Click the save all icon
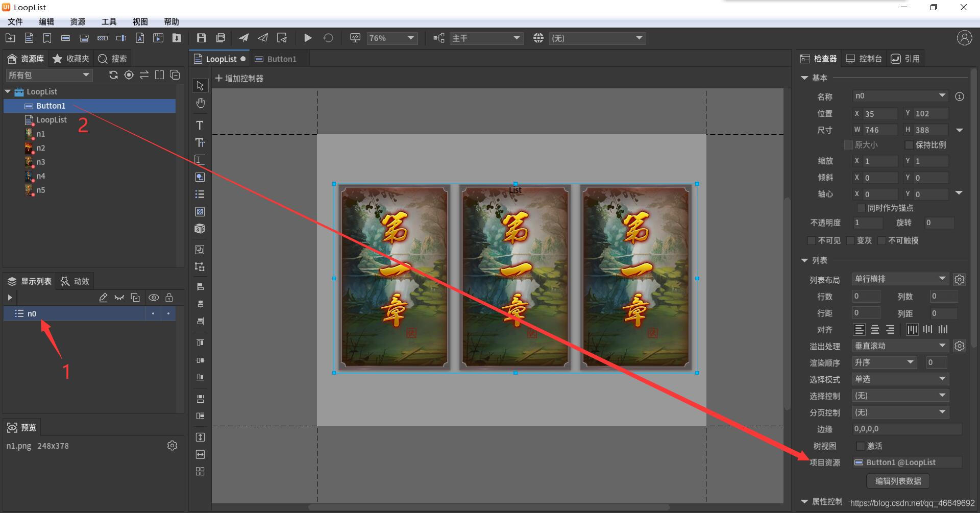The width and height of the screenshot is (980, 513). [x=220, y=38]
